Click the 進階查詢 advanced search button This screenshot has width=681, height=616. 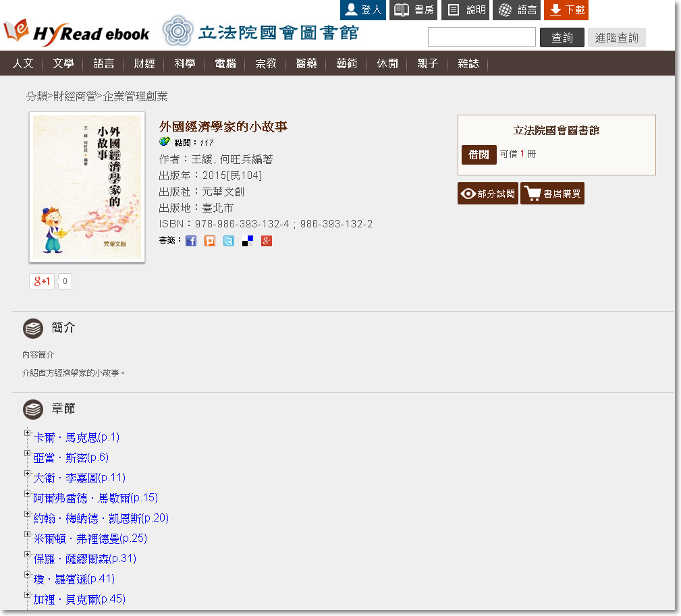pos(616,38)
